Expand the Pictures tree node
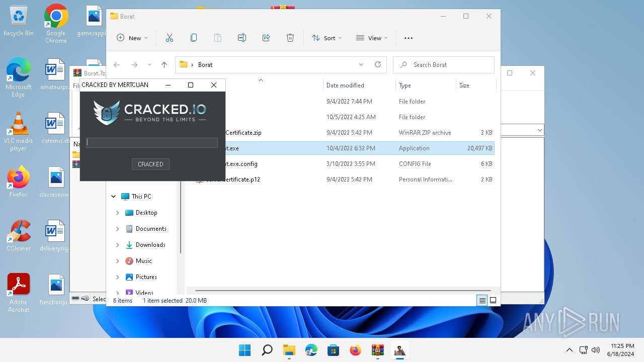The width and height of the screenshot is (644, 362). (118, 277)
